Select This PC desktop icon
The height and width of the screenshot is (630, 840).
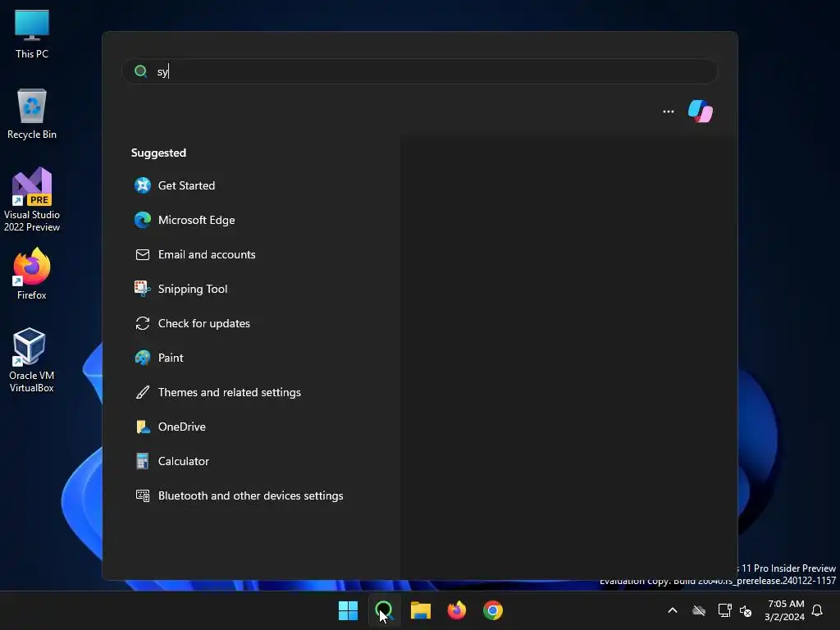[32, 34]
